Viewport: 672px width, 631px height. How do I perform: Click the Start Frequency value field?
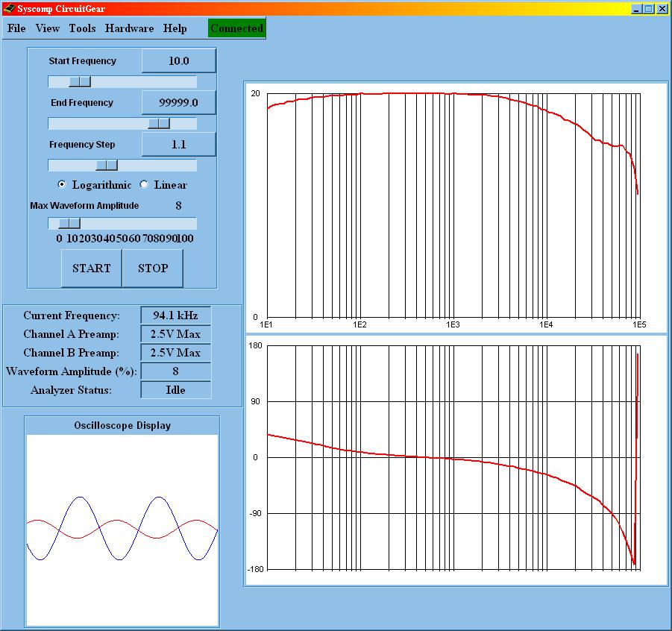click(x=179, y=61)
